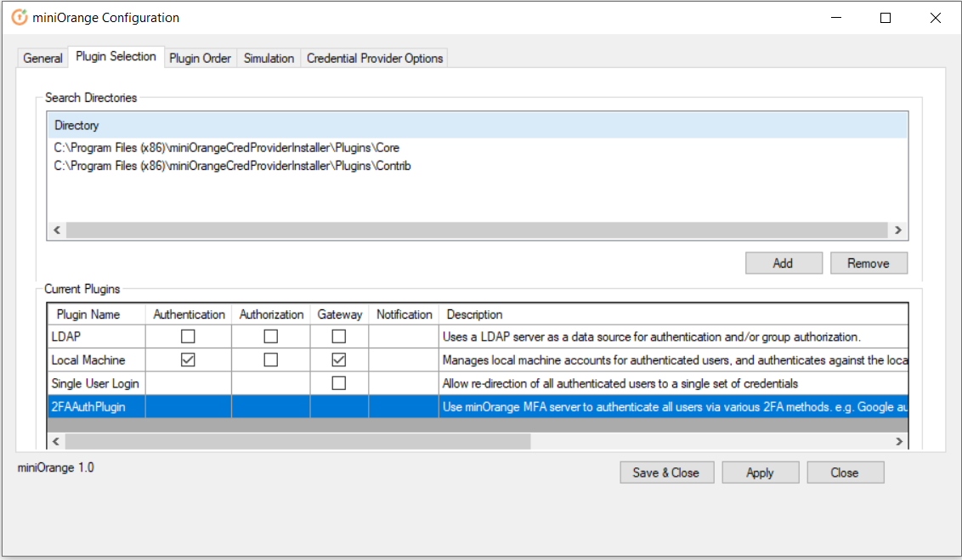The height and width of the screenshot is (560, 962).
Task: Select the LDAP plugin name cell
Action: click(96, 337)
